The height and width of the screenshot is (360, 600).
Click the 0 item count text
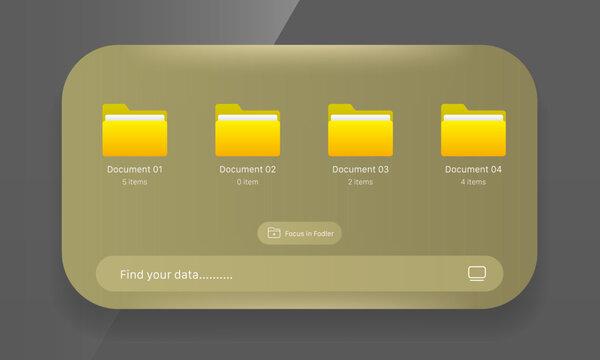tap(248, 182)
